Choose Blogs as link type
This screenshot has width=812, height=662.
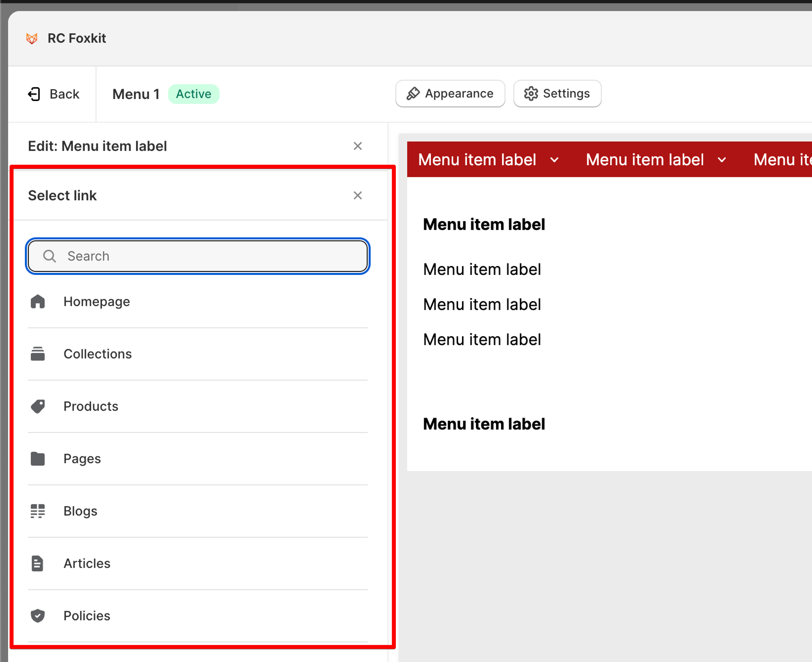198,511
